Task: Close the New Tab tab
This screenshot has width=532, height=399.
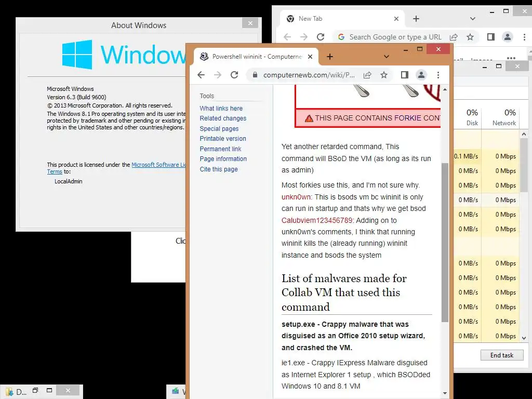Action: pos(396,19)
